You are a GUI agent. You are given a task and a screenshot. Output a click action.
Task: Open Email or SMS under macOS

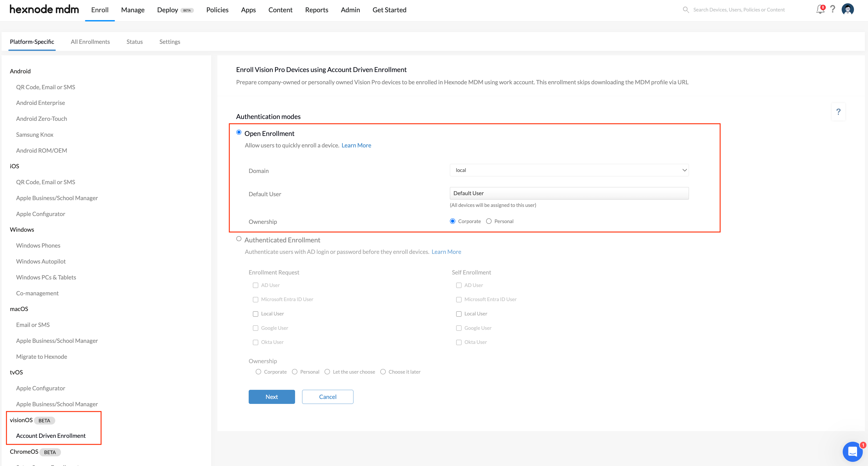[x=33, y=325]
